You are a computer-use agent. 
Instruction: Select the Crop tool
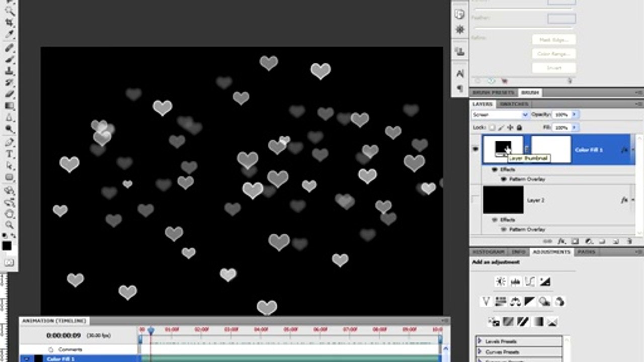coord(10,23)
